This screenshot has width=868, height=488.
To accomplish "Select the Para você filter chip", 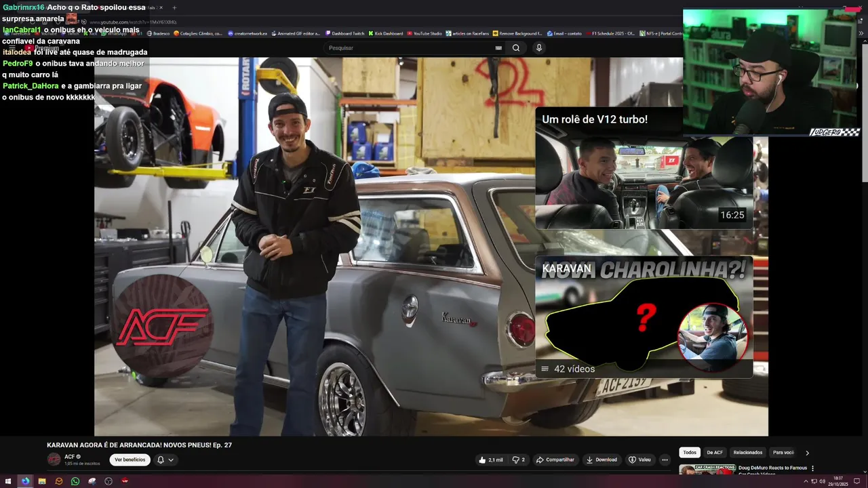I will (x=784, y=453).
